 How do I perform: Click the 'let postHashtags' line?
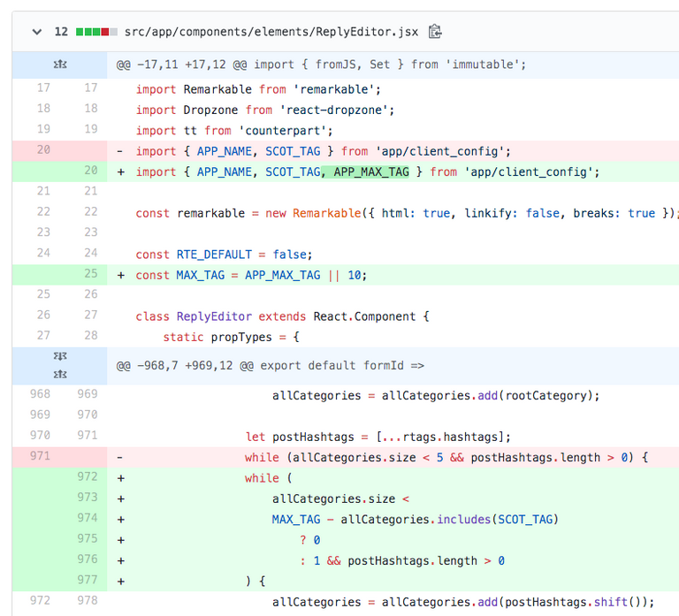click(x=378, y=437)
